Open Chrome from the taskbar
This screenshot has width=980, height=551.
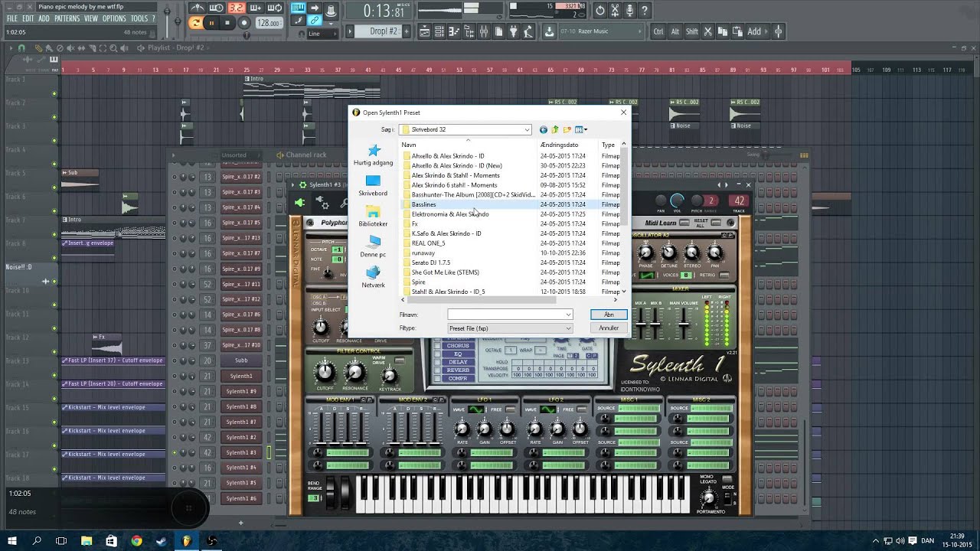pyautogui.click(x=136, y=540)
